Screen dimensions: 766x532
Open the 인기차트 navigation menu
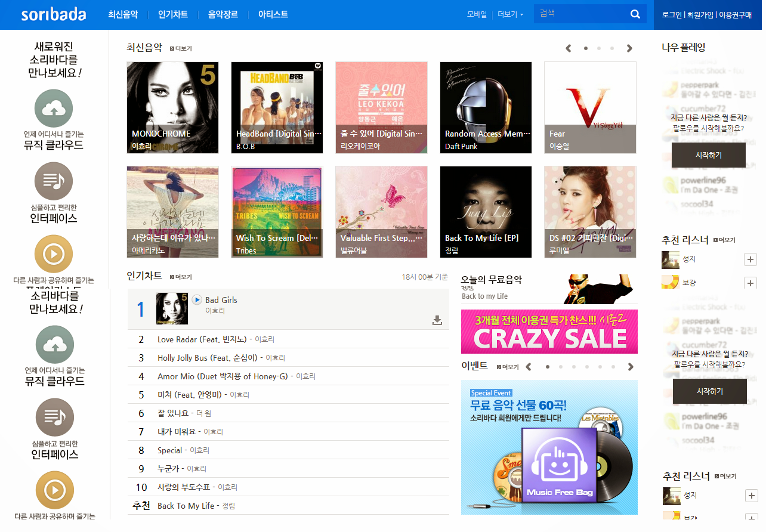coord(173,14)
